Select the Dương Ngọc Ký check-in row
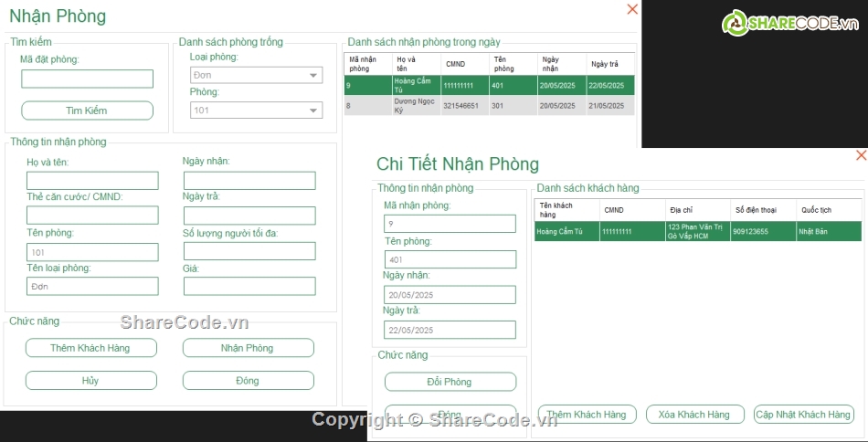The height and width of the screenshot is (442, 868). pos(490,105)
